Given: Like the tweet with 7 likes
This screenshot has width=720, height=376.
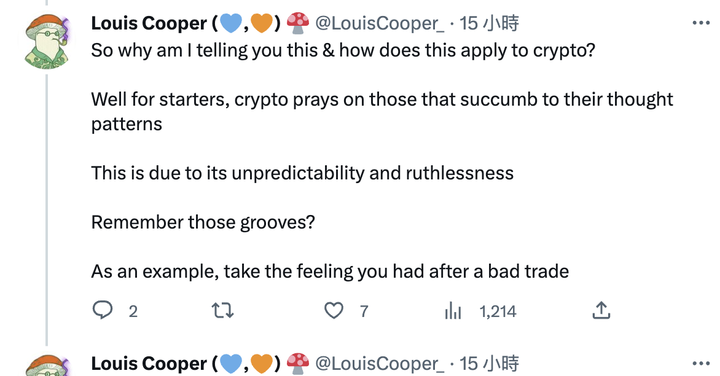Looking at the screenshot, I should [x=334, y=311].
